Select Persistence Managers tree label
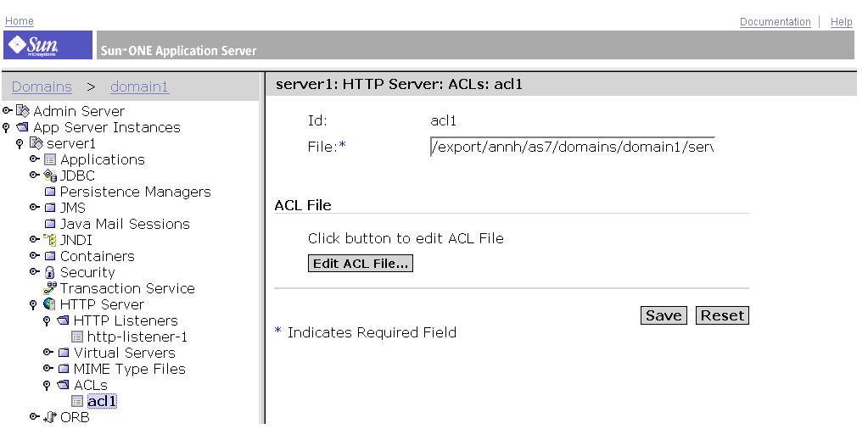Image resolution: width=868 pixels, height=440 pixels. 136,192
